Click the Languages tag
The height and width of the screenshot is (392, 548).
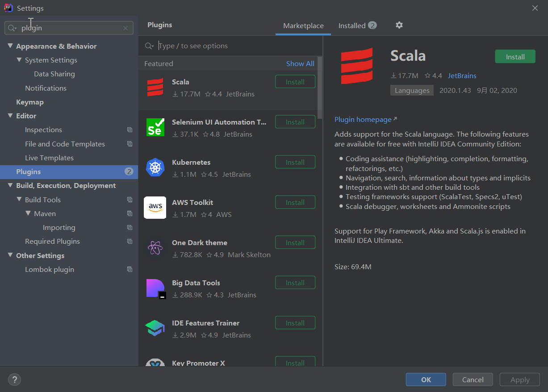412,90
